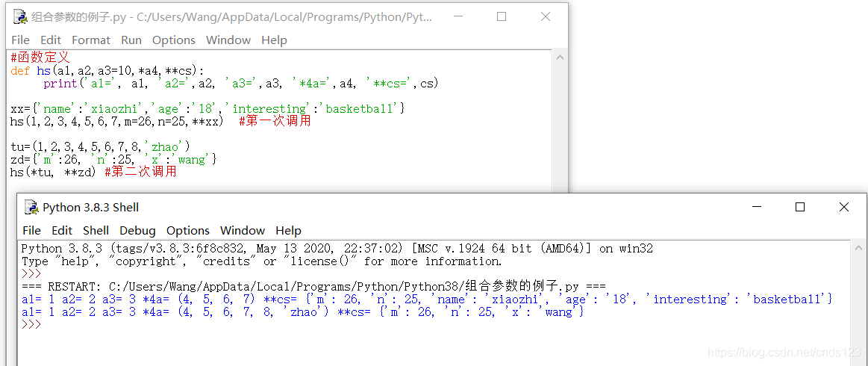Click the editor window's Python file icon

click(x=20, y=17)
